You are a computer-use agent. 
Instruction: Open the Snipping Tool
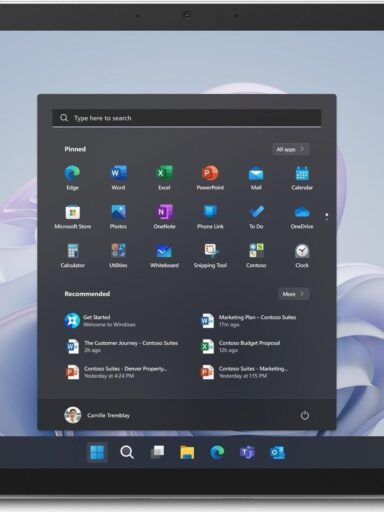(x=210, y=256)
